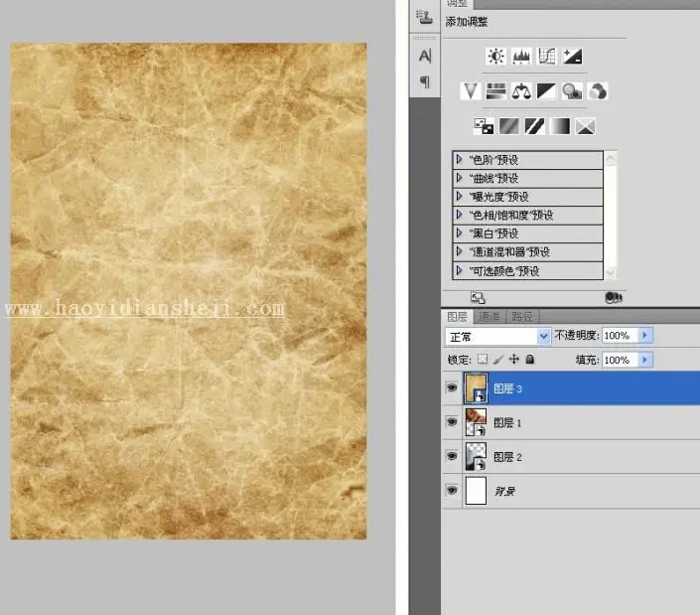Lock image pixels with brush icon

[498, 359]
